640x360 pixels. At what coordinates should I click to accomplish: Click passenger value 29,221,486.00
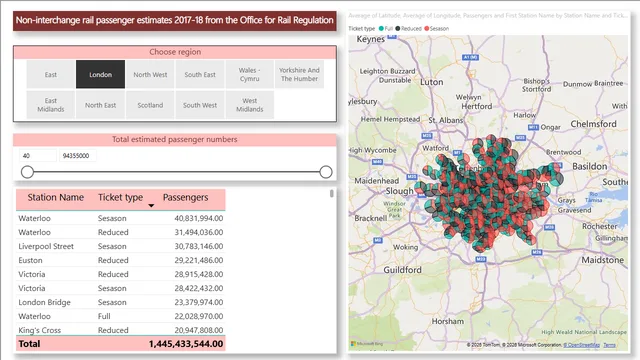click(198, 260)
